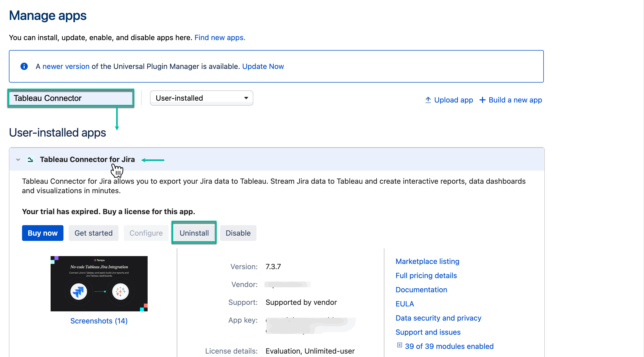Viewport: 644px width, 357px height.
Task: Open the Documentation link
Action: click(421, 290)
